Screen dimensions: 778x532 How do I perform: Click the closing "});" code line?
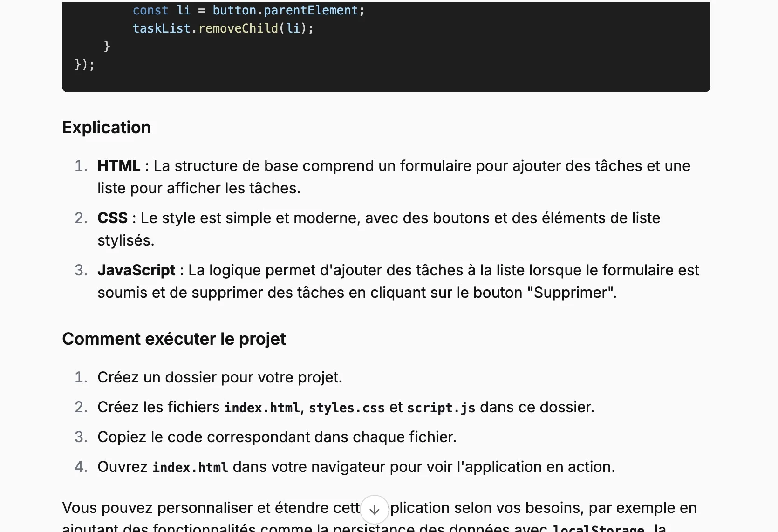84,64
